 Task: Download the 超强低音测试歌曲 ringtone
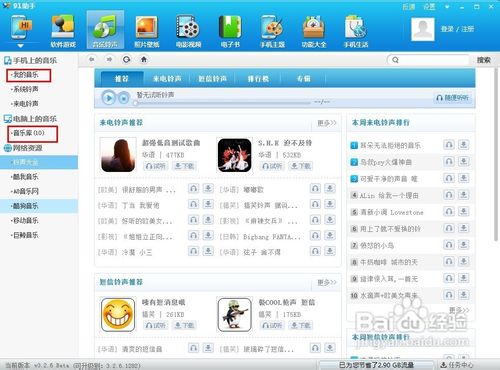pos(184,166)
